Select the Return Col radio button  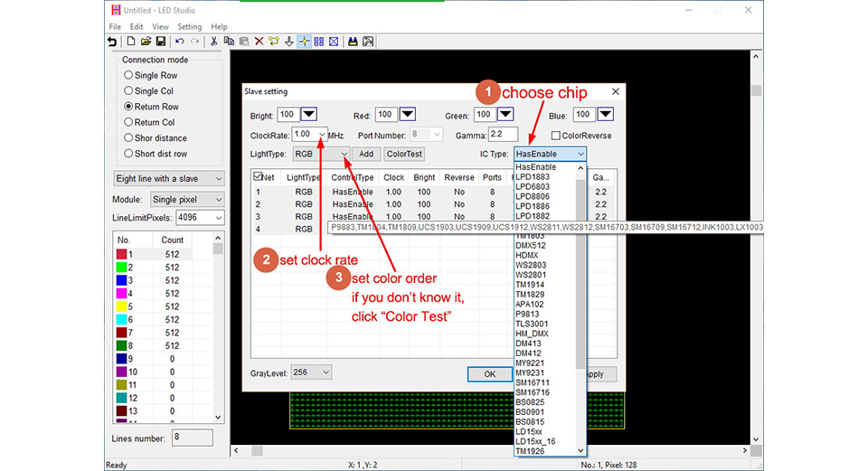coord(149,122)
